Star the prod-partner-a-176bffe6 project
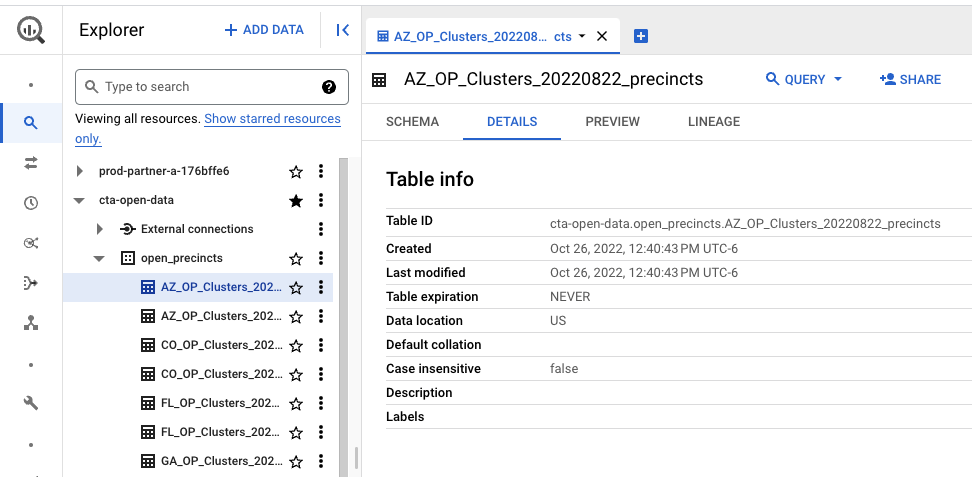The height and width of the screenshot is (477, 972). click(x=296, y=172)
